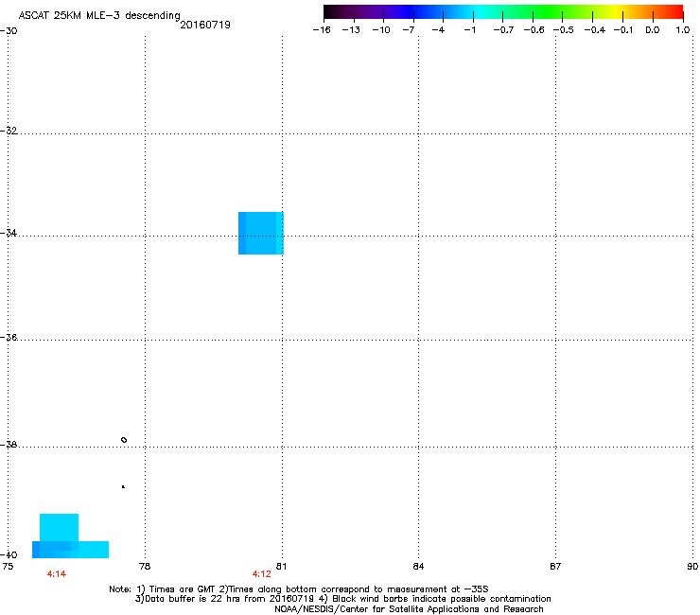The width and height of the screenshot is (700, 615).
Task: Click the color bar label '-16'
Action: point(322,30)
